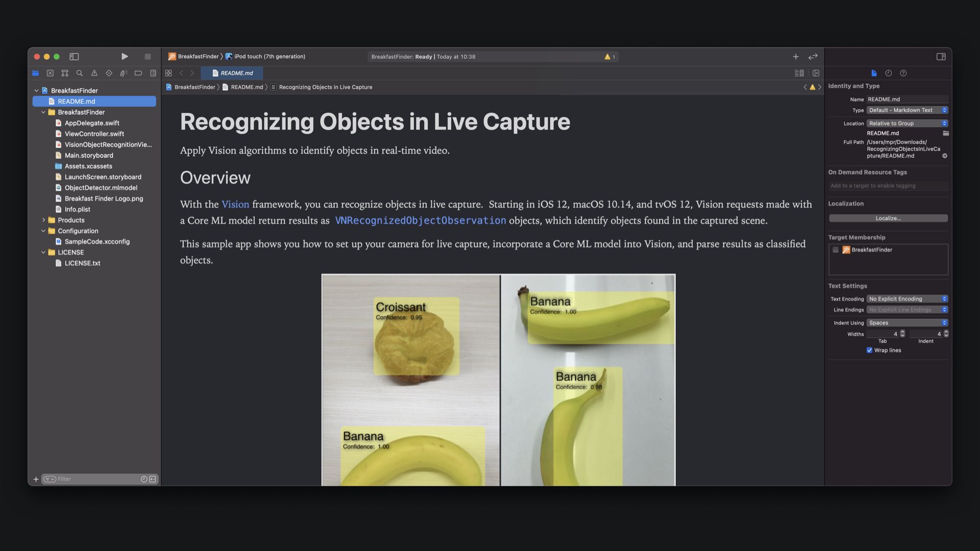Enable BreakfastFinder target membership checkbox
Image resolution: width=980 pixels, height=551 pixels.
836,250
